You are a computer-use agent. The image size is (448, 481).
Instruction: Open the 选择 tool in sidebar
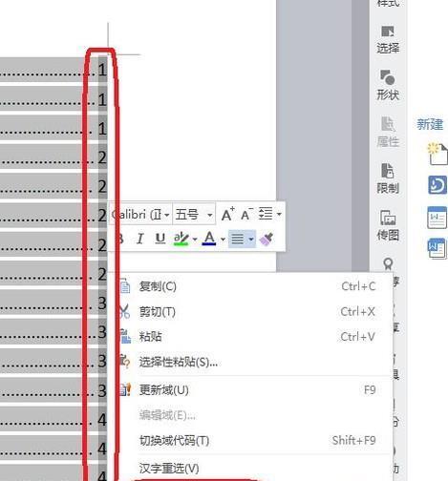coord(388,40)
